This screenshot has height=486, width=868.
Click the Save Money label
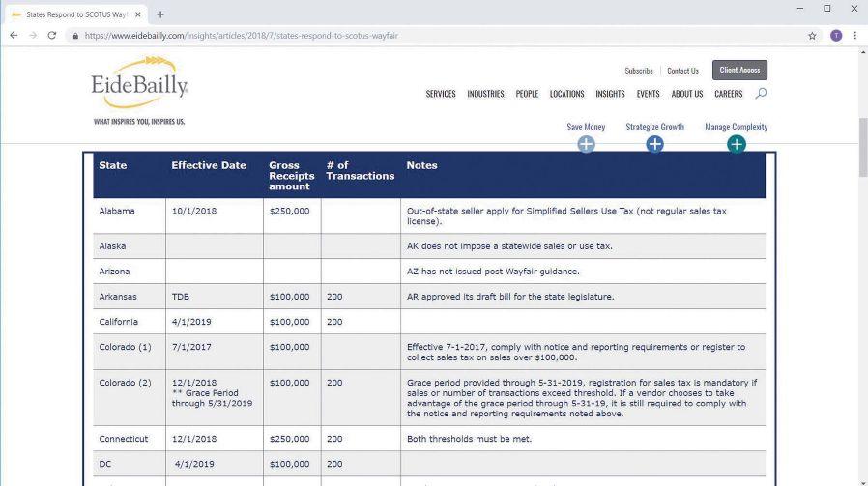(586, 127)
